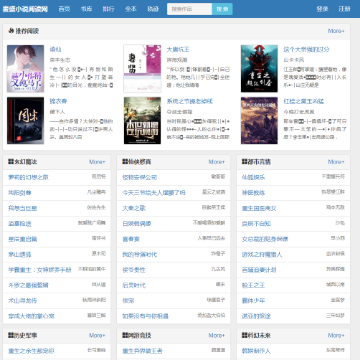Open the 全本 navigation item
The width and height of the screenshot is (360, 360).
tap(131, 9)
